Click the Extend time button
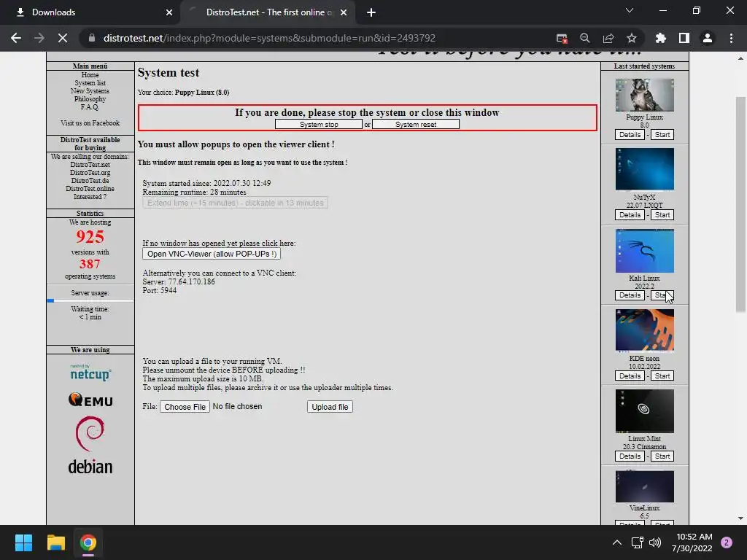747x560 pixels. [235, 203]
